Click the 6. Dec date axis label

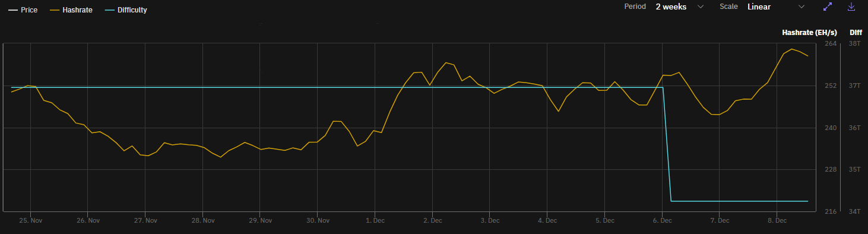[663, 221]
